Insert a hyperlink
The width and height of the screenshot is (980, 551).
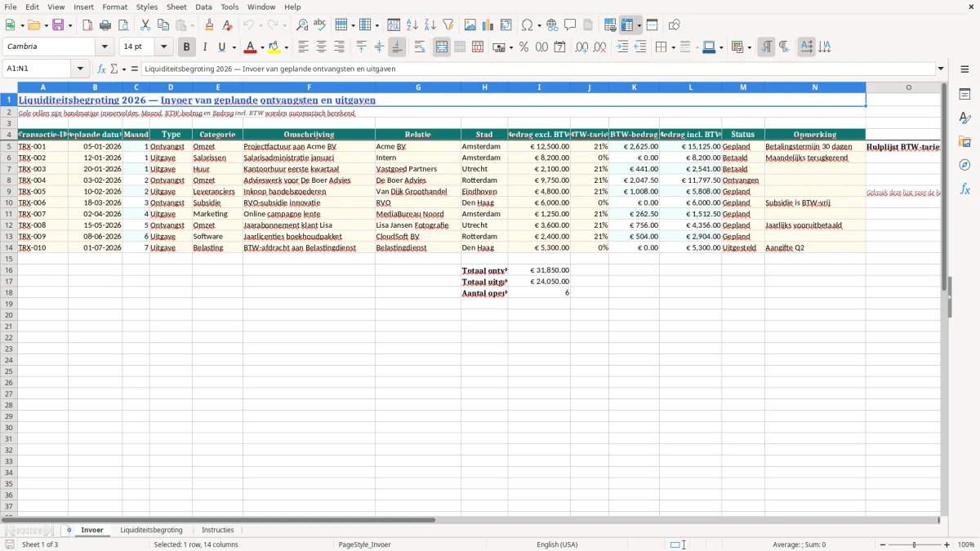point(552,25)
